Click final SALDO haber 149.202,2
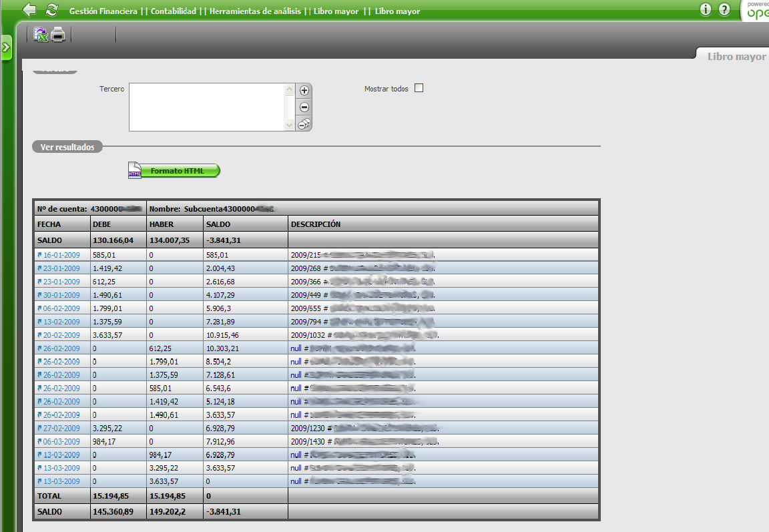Screen dimensions: 769x532 click(168, 511)
